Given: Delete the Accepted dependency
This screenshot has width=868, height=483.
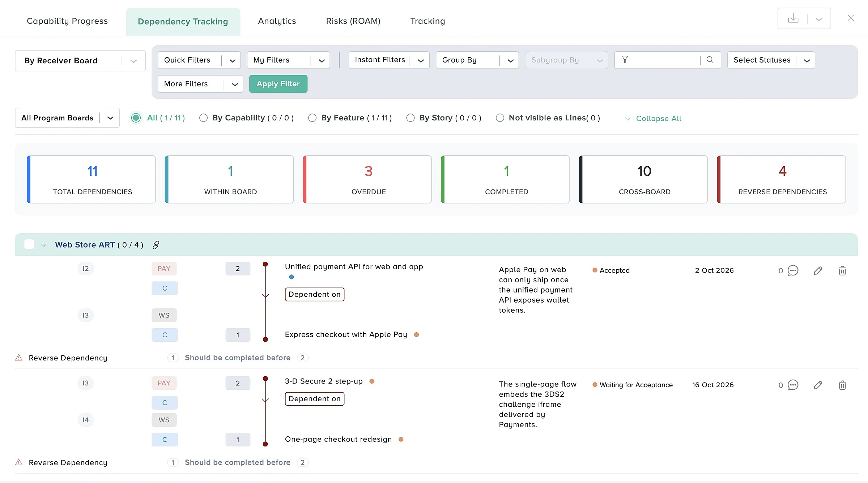Looking at the screenshot, I should (x=842, y=270).
